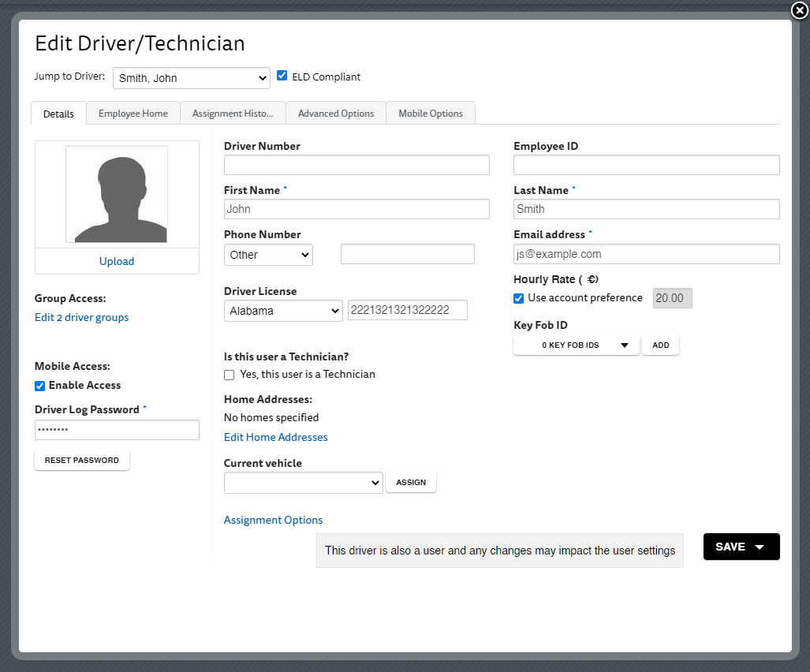Open the Edit Home Addresses link
Viewport: 810px width, 672px height.
[275, 437]
